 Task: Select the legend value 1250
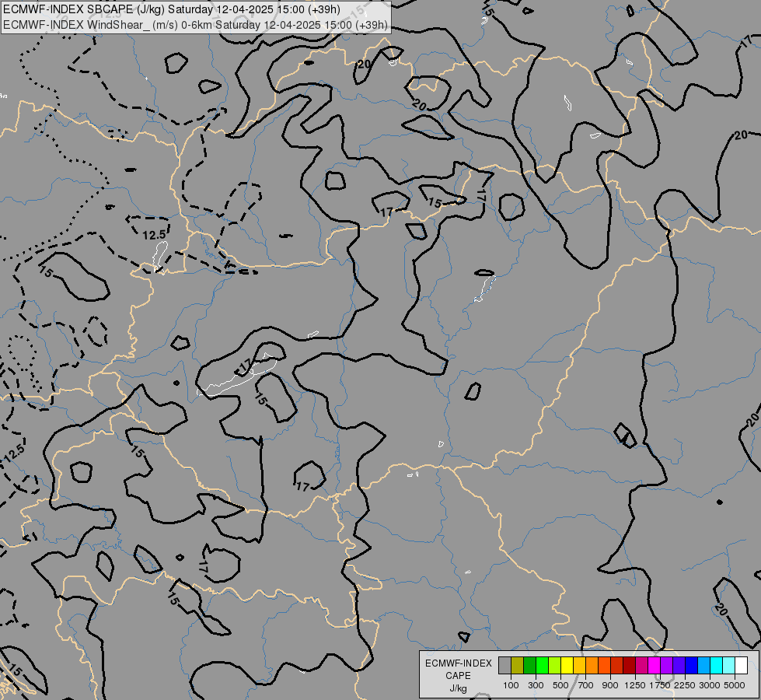(x=635, y=685)
